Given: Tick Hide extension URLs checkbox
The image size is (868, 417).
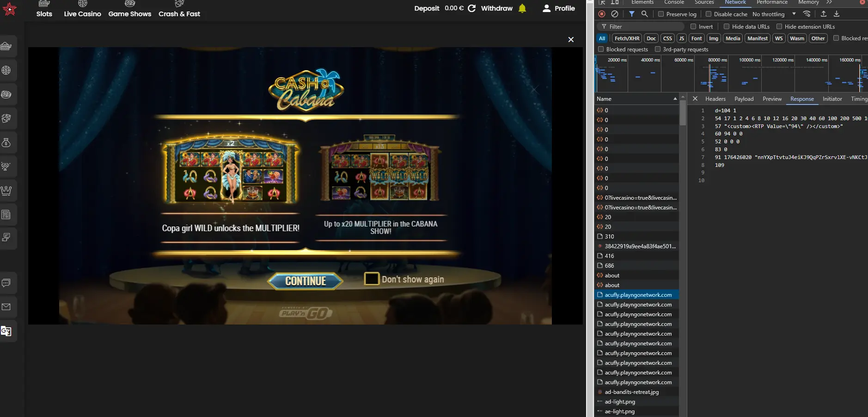Looking at the screenshot, I should click(x=779, y=26).
